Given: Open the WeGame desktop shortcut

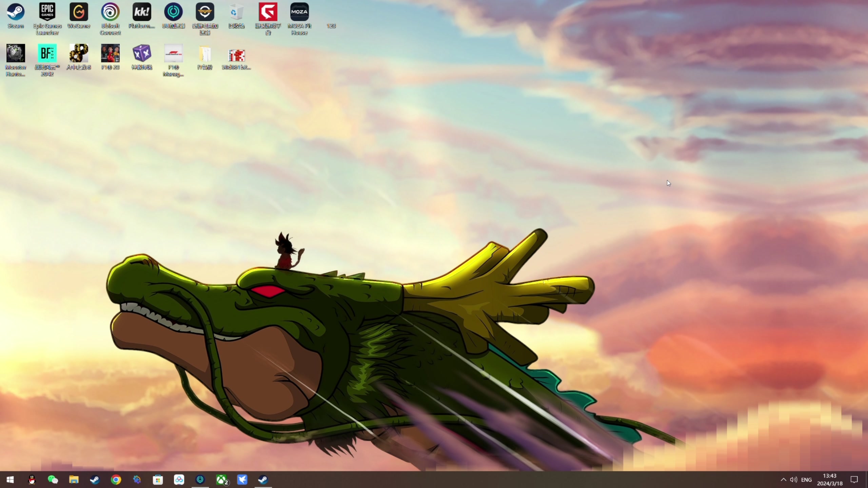Looking at the screenshot, I should click(x=79, y=13).
